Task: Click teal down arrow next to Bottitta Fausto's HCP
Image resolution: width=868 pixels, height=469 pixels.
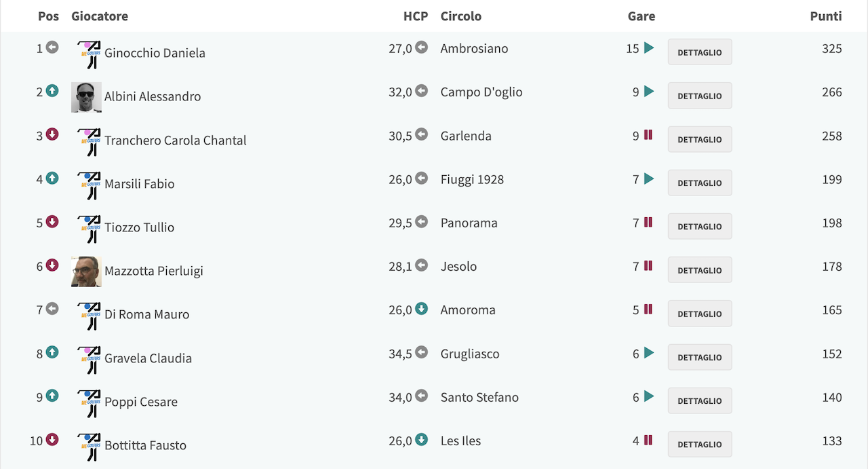Action: (x=421, y=440)
